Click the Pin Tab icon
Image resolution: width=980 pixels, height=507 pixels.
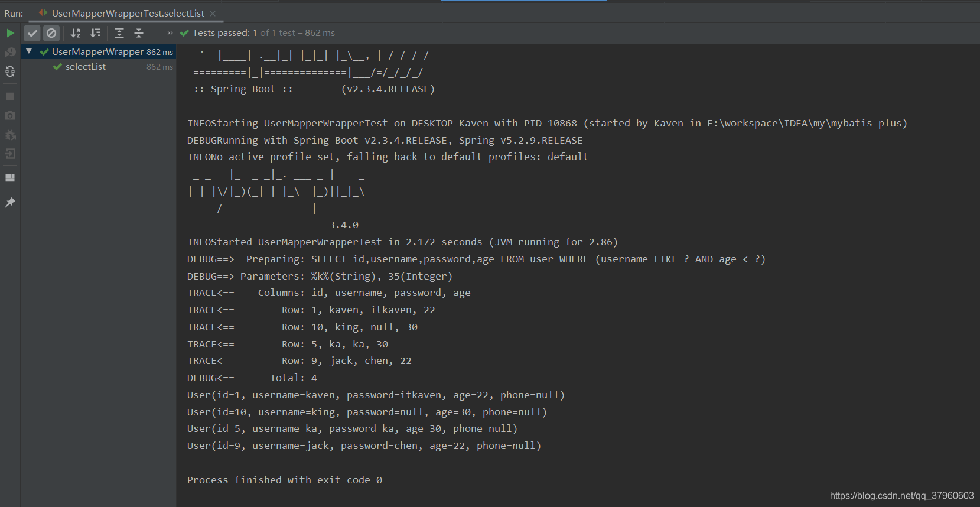[x=10, y=203]
